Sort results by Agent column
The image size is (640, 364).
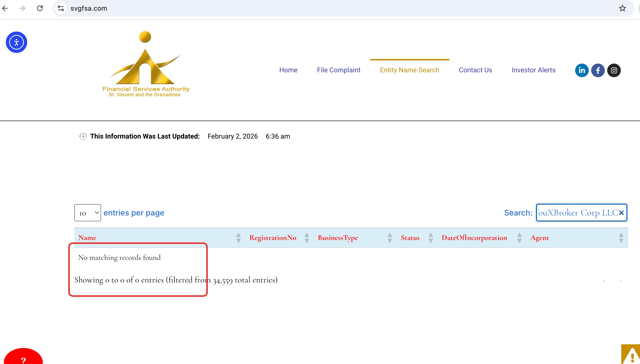point(539,238)
